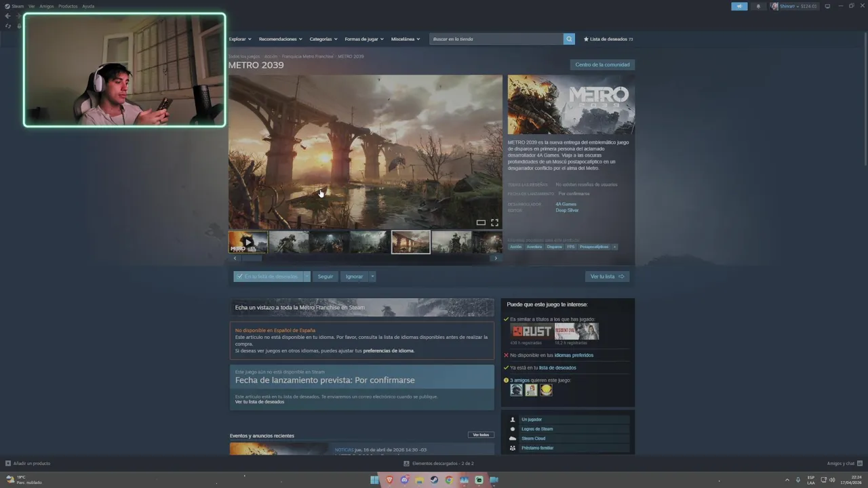
Task: Reload the store page
Action: (x=8, y=26)
